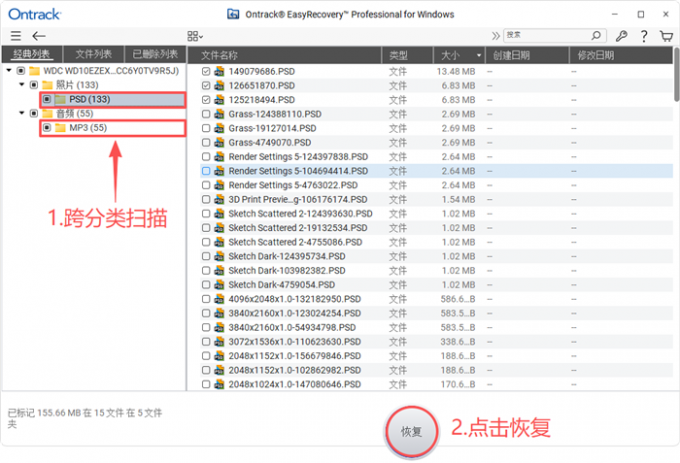Select the PSD (133) folder icon
The image size is (680, 463).
[60, 99]
